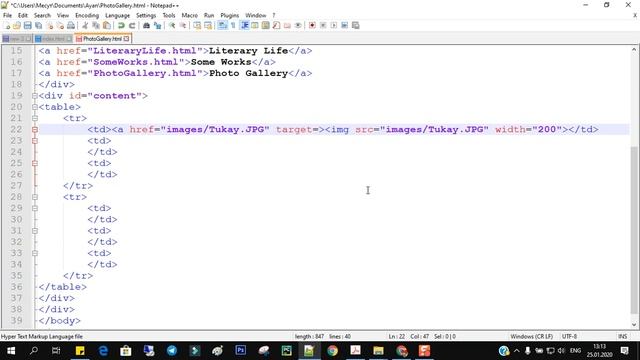Screen dimensions: 640x360
Task: Collapse the fold marker on line 22
Action: click(35, 129)
